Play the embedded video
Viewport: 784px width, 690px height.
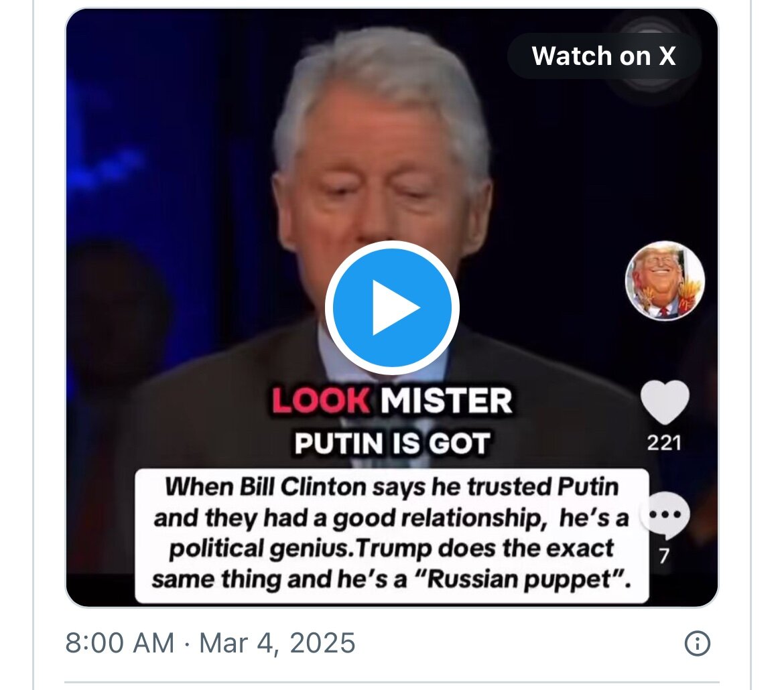(x=392, y=307)
